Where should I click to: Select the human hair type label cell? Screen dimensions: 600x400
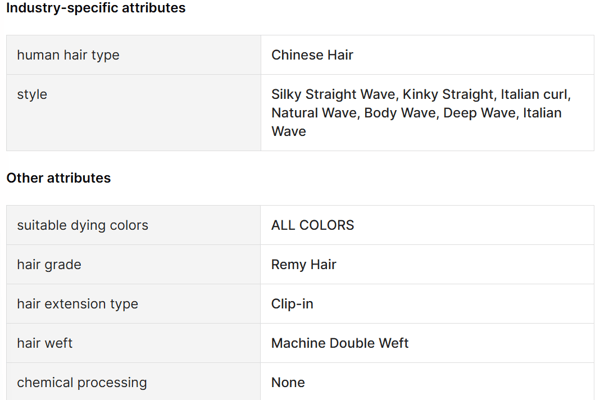68,55
